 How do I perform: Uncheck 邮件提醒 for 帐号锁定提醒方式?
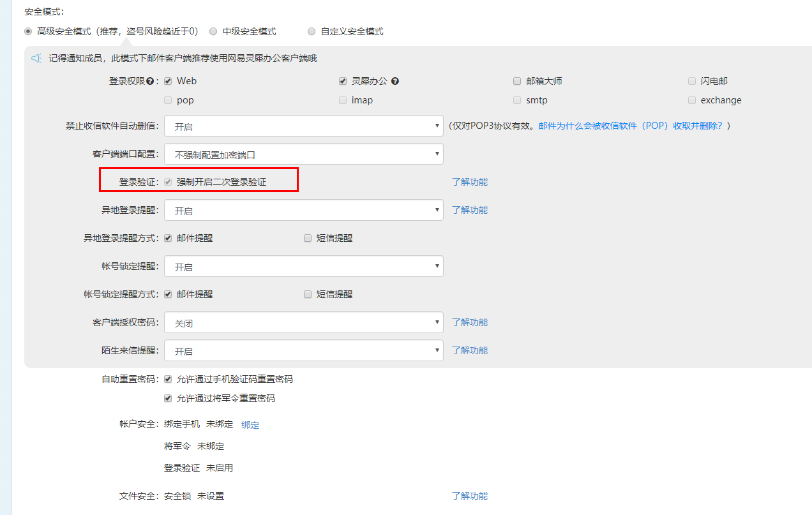(x=168, y=294)
